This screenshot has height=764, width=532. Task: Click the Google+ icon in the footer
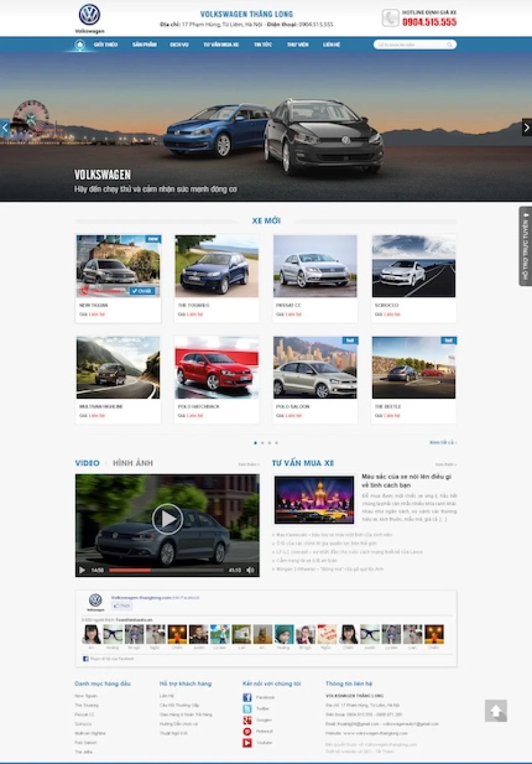point(247,720)
